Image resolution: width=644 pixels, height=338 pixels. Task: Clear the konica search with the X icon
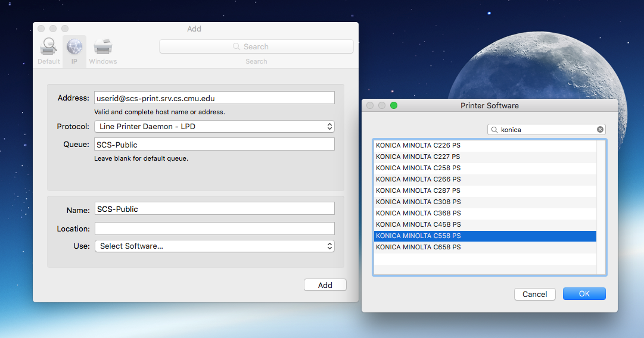click(600, 129)
